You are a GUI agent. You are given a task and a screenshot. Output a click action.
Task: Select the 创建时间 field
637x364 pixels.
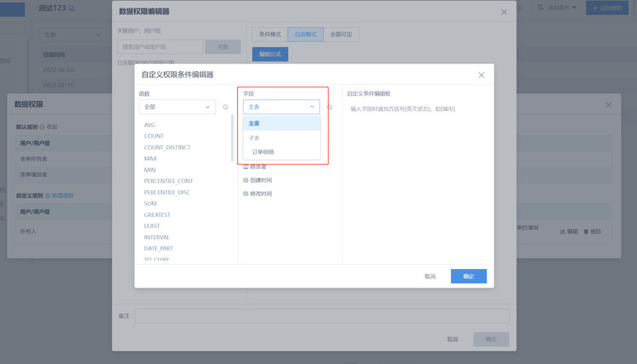tap(260, 180)
